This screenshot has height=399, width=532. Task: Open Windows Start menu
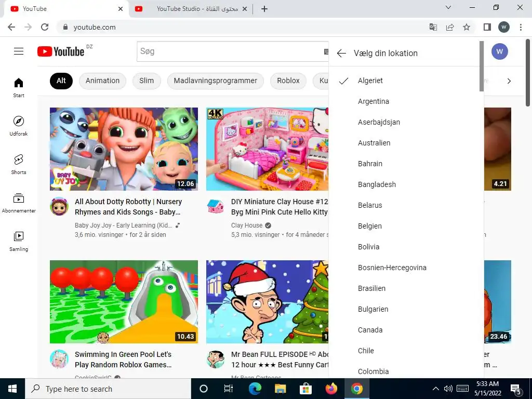(12, 389)
